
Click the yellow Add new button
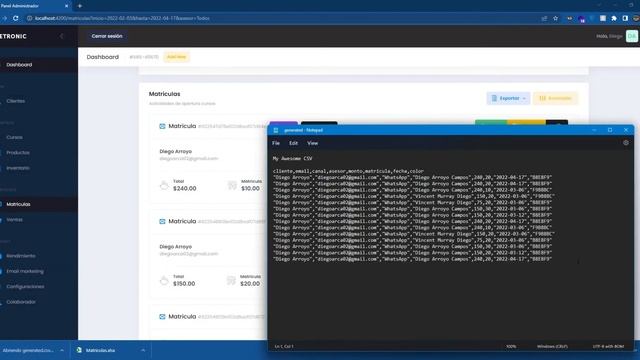[176, 57]
